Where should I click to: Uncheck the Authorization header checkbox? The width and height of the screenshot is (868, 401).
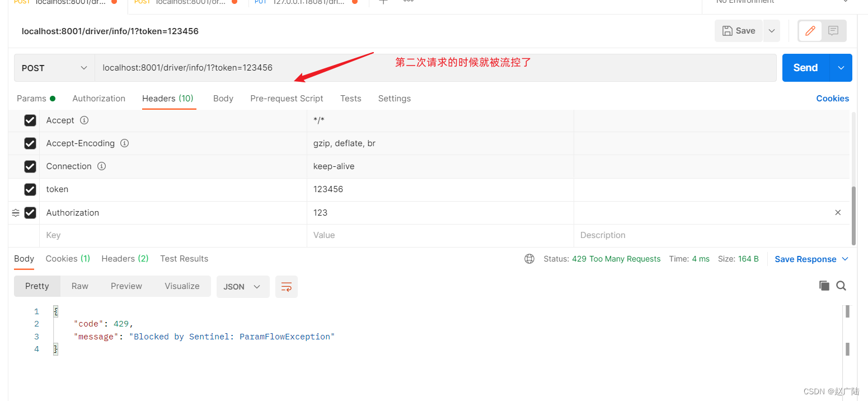[30, 213]
